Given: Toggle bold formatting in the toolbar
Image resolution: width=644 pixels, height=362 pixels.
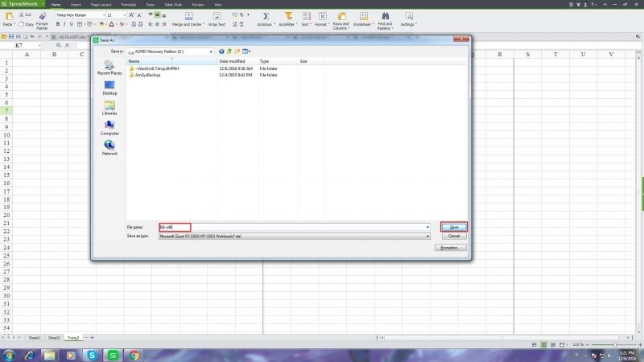Looking at the screenshot, I should click(x=58, y=24).
